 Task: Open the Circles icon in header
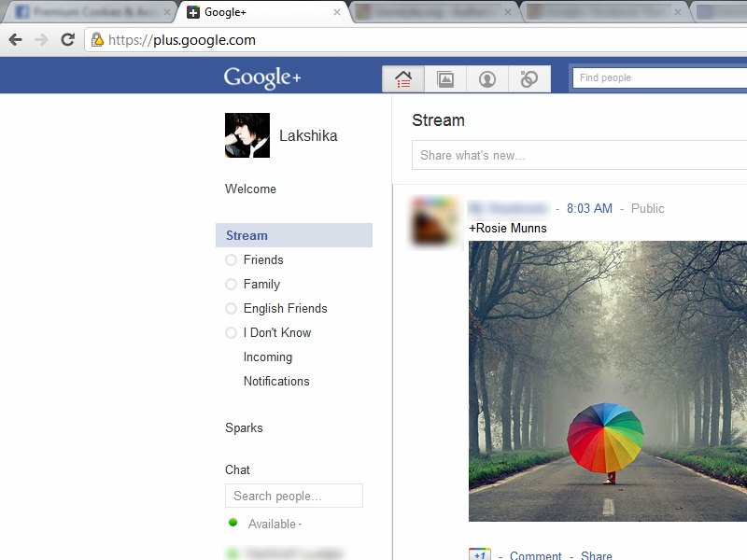coord(529,78)
